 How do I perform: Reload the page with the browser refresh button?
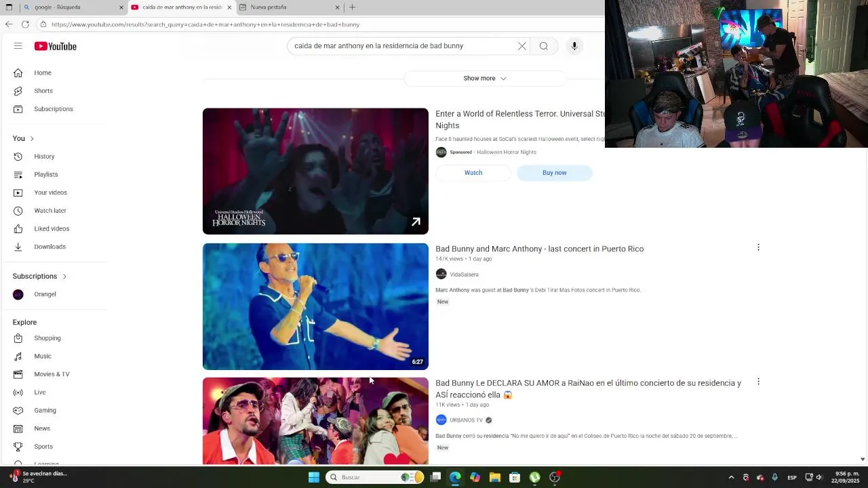tap(25, 24)
